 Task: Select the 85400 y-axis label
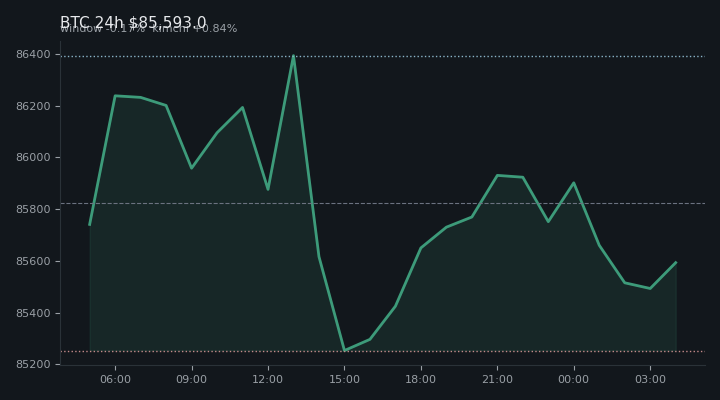coord(33,313)
